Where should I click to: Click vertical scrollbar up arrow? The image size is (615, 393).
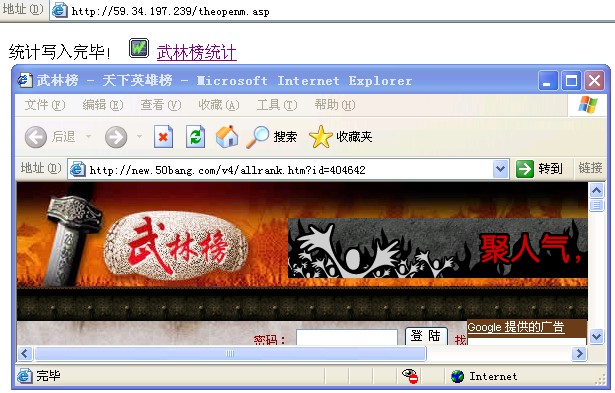pyautogui.click(x=597, y=191)
